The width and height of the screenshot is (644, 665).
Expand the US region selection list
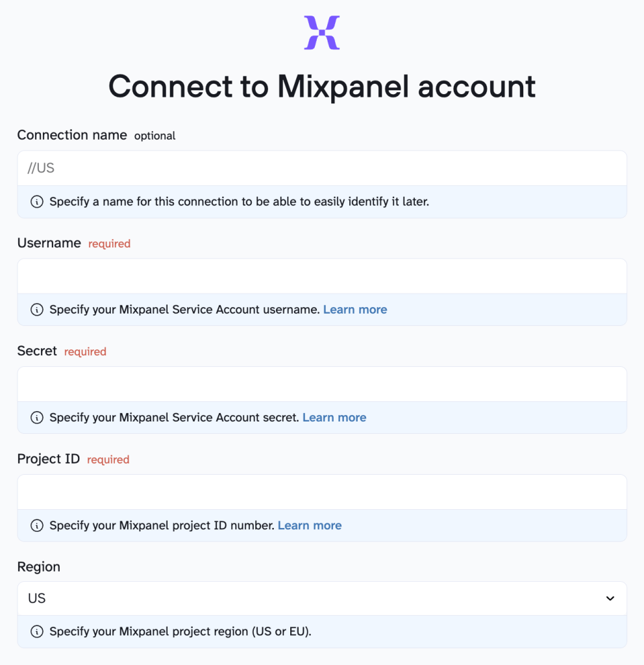(322, 598)
